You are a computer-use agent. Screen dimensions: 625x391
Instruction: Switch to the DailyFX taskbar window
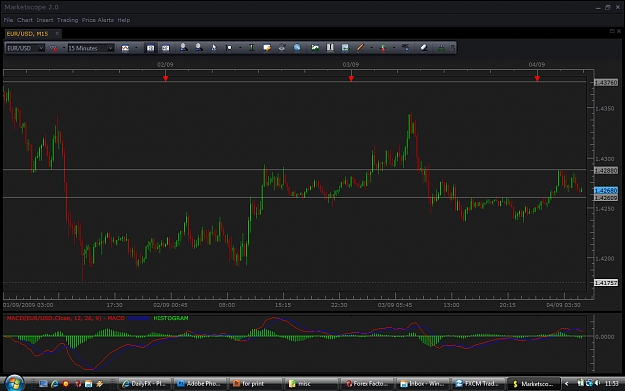point(144,383)
